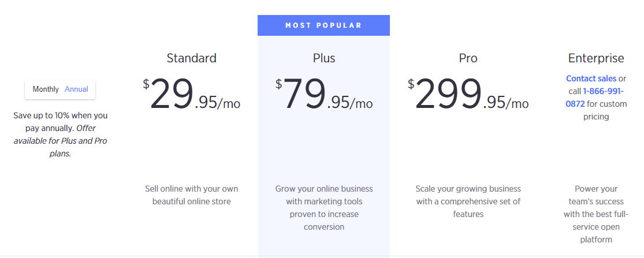Choose the Pro plan heading
This screenshot has width=644, height=258.
click(468, 58)
